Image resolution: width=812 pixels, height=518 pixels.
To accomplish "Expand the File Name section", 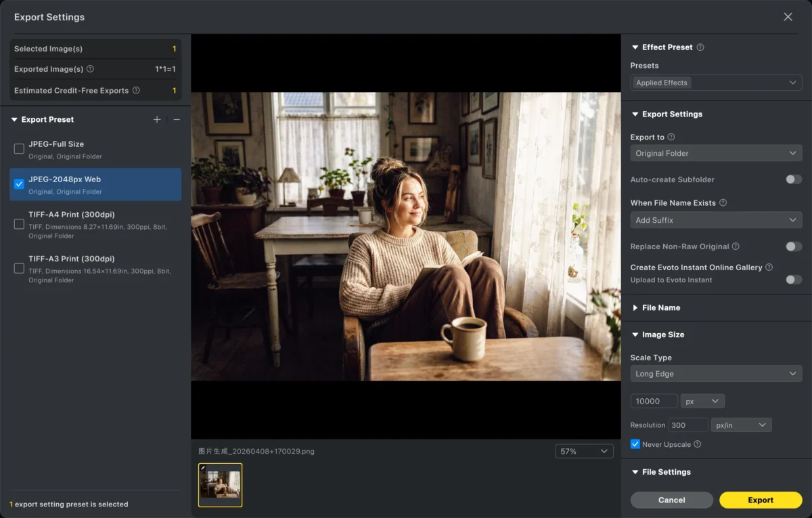I will (x=660, y=308).
